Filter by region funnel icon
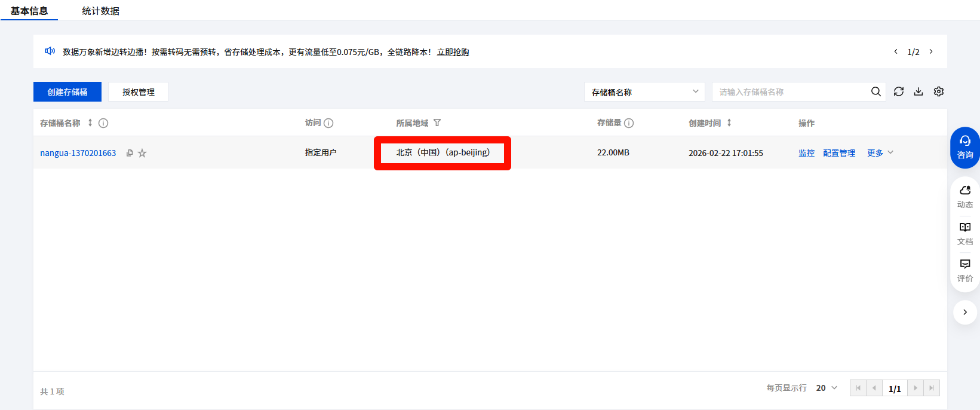 pyautogui.click(x=437, y=123)
